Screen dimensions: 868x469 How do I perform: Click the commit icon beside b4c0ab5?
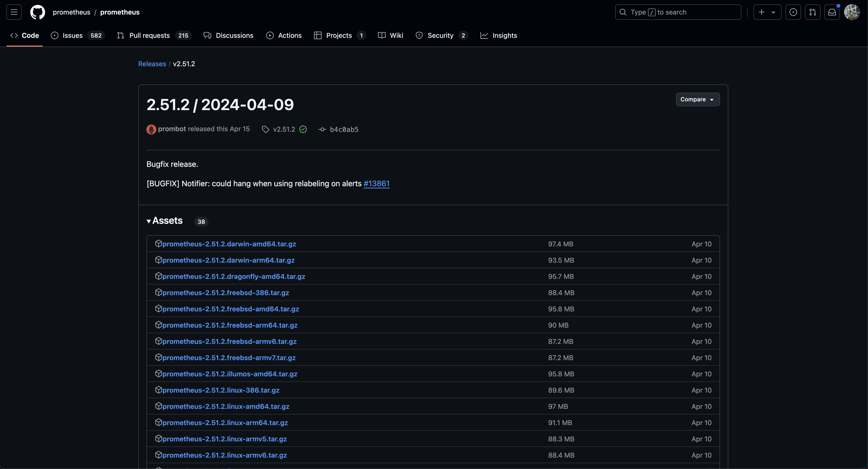[322, 129]
